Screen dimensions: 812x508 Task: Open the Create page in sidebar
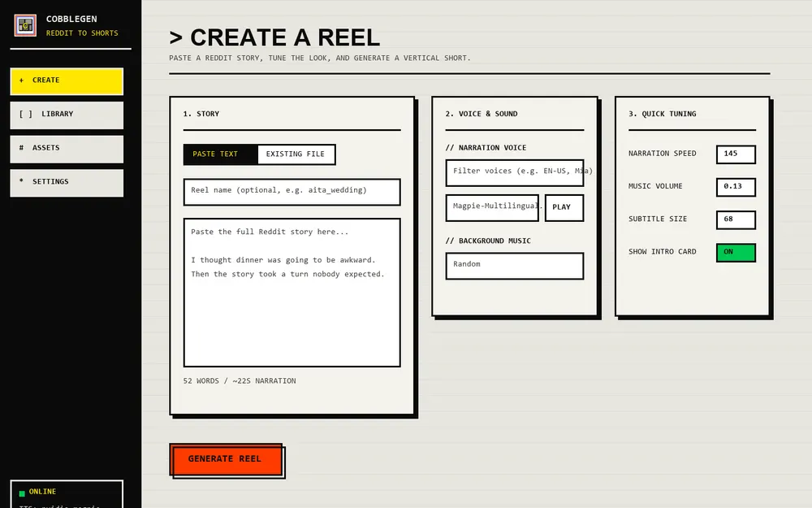point(67,80)
